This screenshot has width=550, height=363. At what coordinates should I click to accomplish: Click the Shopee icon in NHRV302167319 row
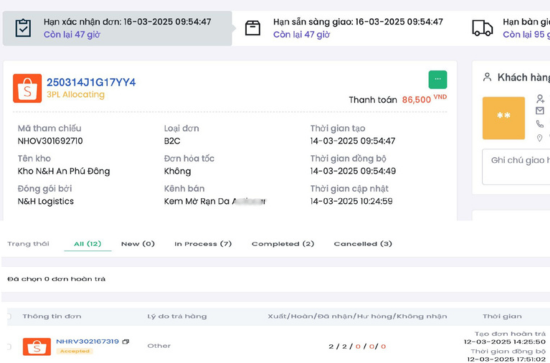[37, 347]
